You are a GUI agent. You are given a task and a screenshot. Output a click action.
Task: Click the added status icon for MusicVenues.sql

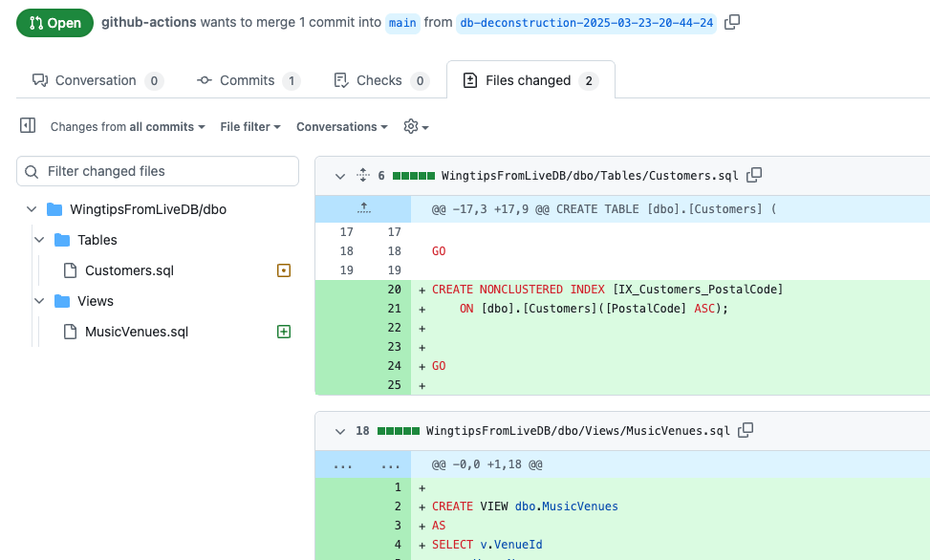(x=284, y=332)
